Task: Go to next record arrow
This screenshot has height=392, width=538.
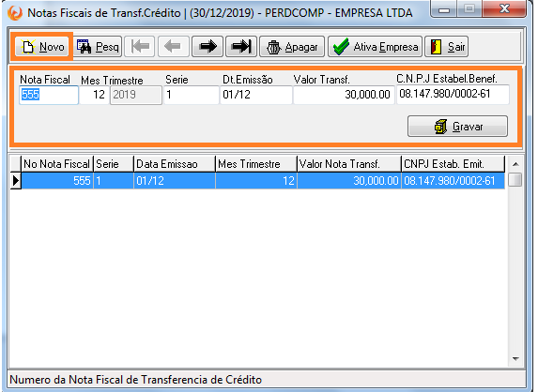Action: [208, 47]
